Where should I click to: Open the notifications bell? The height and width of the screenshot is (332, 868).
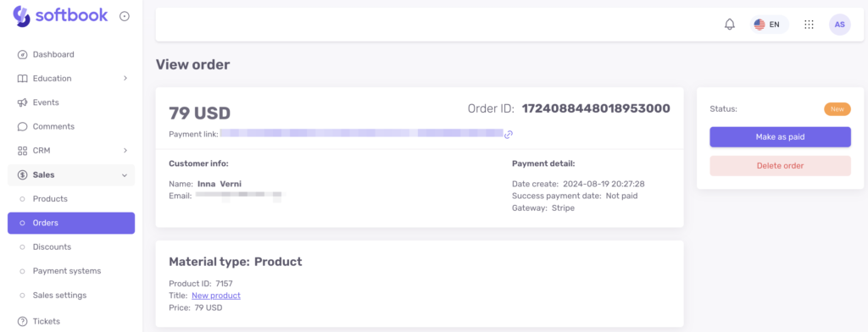pos(730,25)
